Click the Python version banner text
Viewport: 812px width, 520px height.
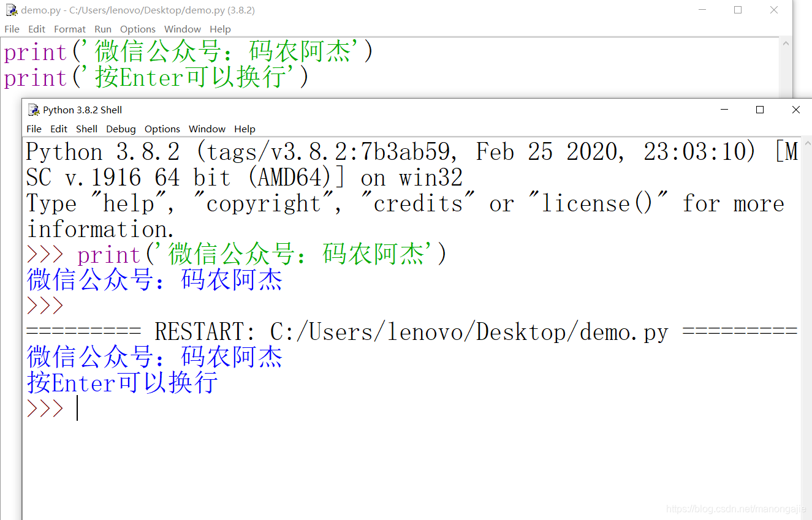tap(412, 164)
